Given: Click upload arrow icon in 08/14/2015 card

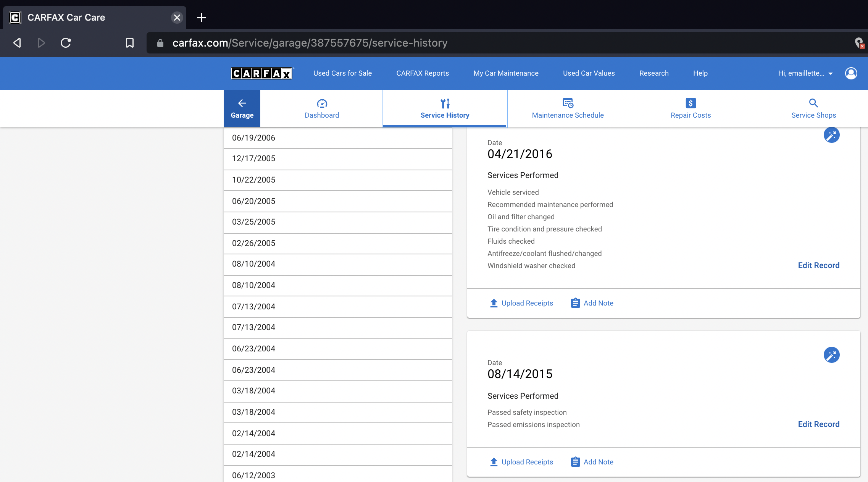Looking at the screenshot, I should [x=494, y=462].
